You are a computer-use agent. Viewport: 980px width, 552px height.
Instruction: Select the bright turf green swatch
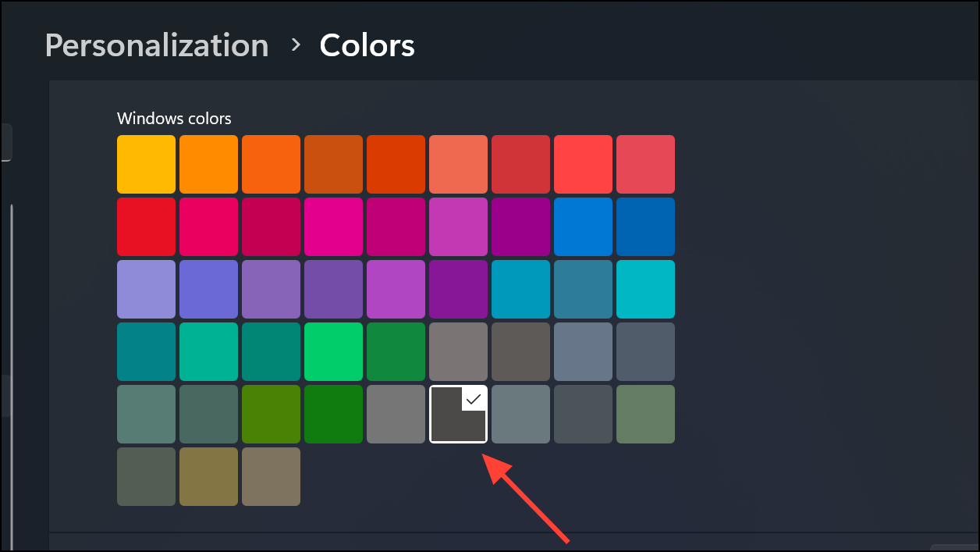tap(333, 351)
